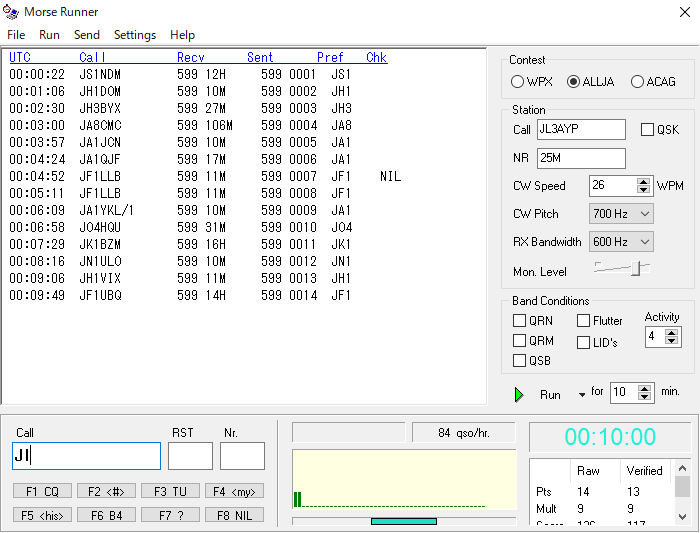Screen dimensions: 700x533
Task: Click the F4 <my> button
Action: [x=234, y=491]
